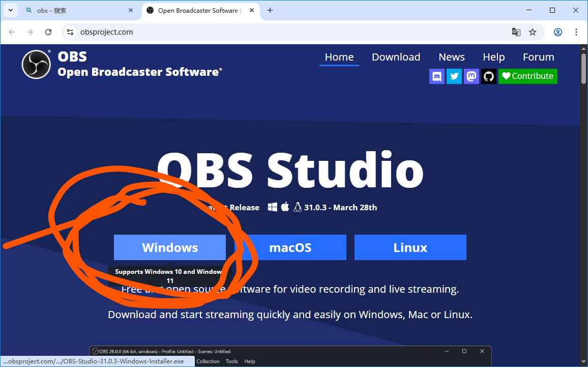Switch to the "obs - 搜索" tab
This screenshot has height=367, width=588.
[x=79, y=11]
